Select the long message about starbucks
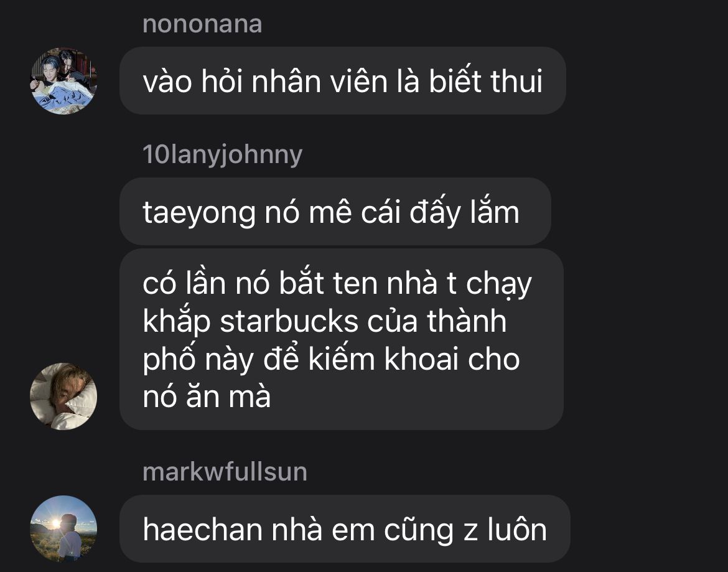728x572 pixels. click(x=342, y=339)
